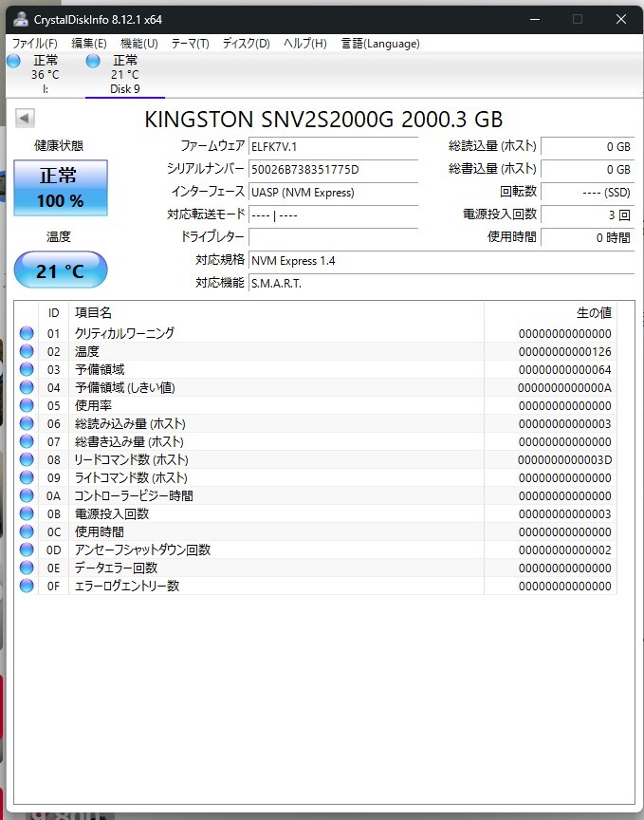Image resolution: width=644 pixels, height=820 pixels.
Task: Open the ファイル(F) menu
Action: click(x=34, y=44)
